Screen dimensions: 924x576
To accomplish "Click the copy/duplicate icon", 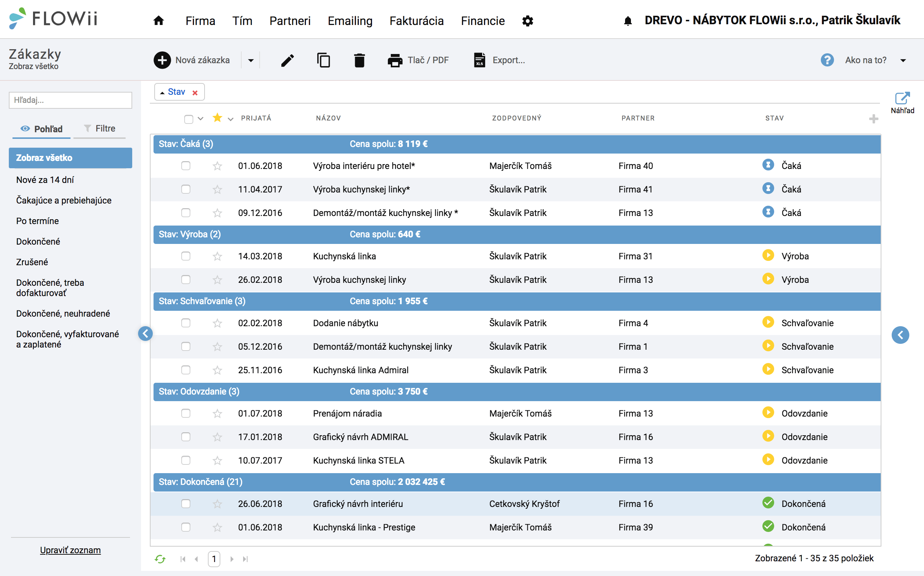I will [323, 60].
